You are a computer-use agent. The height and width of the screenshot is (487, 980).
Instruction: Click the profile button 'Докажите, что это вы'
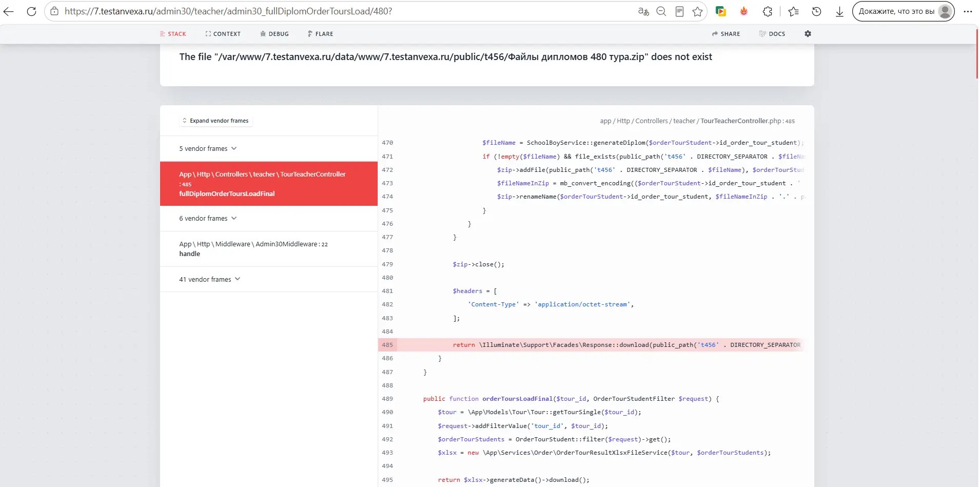(x=903, y=11)
